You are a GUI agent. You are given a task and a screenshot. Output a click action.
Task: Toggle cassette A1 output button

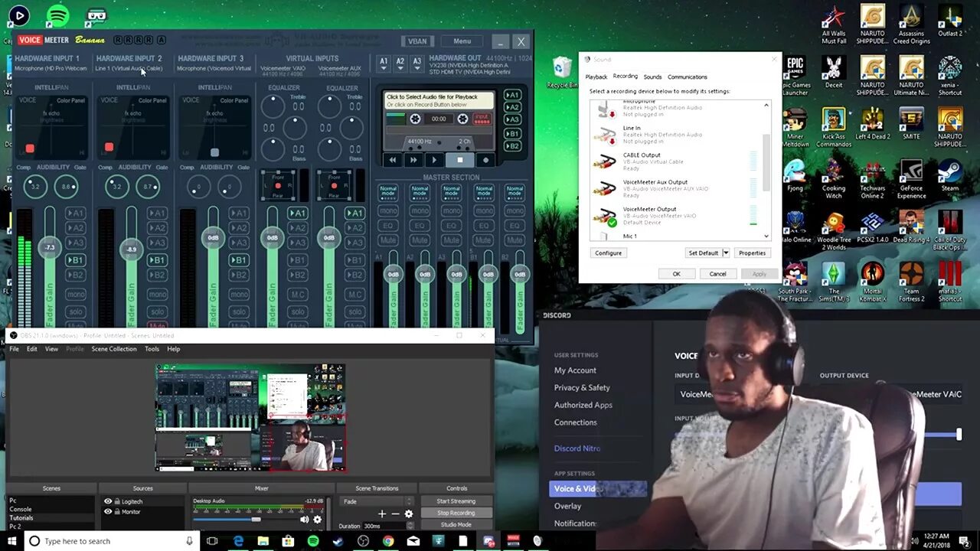(x=513, y=95)
